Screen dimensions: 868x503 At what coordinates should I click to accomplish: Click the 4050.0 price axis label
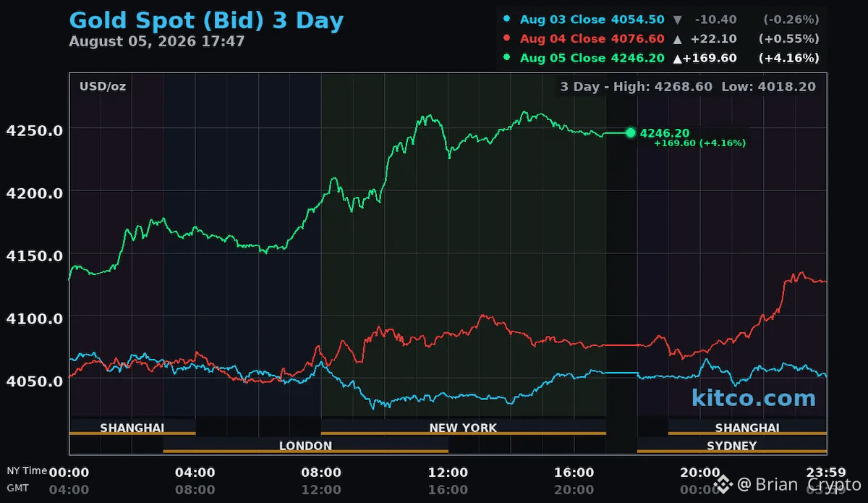click(34, 381)
